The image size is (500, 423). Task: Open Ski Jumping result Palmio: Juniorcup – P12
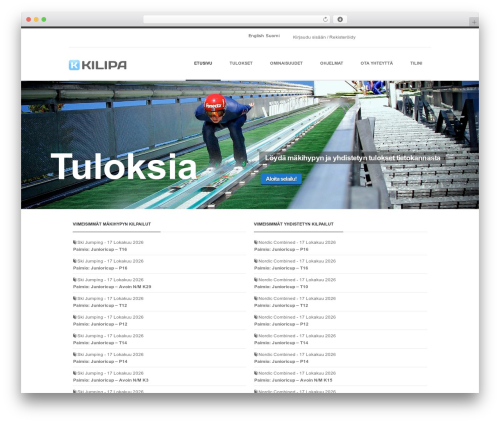pyautogui.click(x=100, y=324)
